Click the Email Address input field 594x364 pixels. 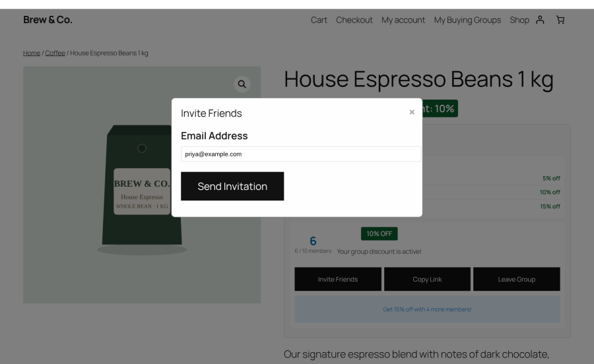tap(301, 154)
